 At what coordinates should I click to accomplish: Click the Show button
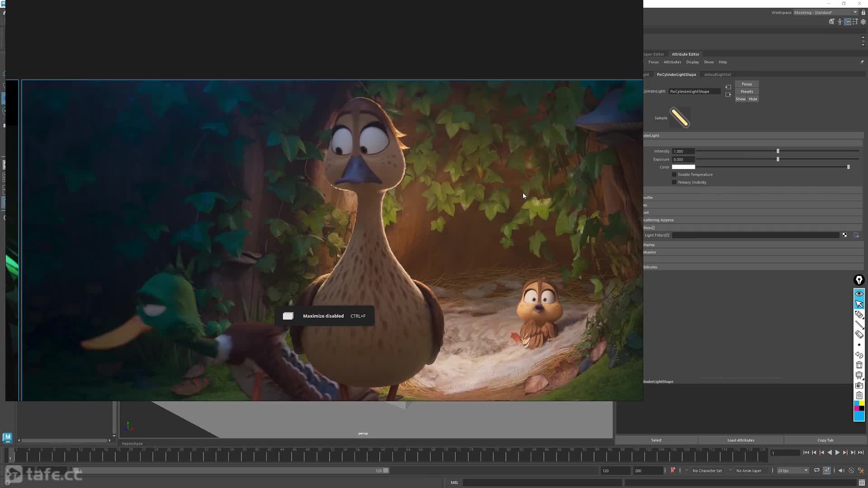(x=741, y=99)
